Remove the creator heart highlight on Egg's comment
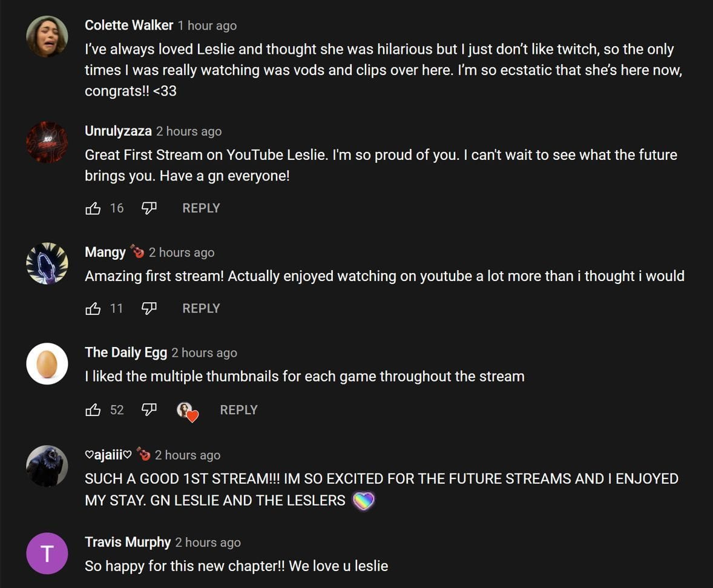The height and width of the screenshot is (588, 713). 186,411
